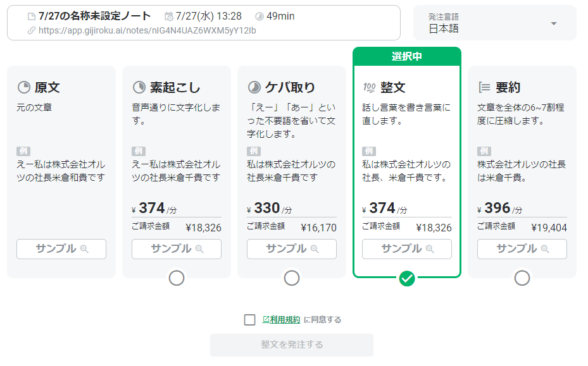Select the 素起こし radio button
The width and height of the screenshot is (588, 366).
(x=177, y=278)
